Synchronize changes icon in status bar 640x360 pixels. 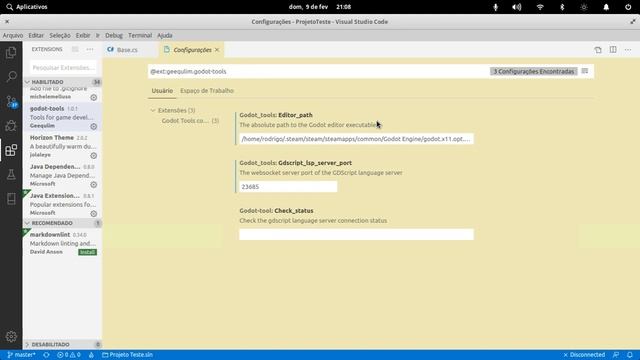coord(46,355)
